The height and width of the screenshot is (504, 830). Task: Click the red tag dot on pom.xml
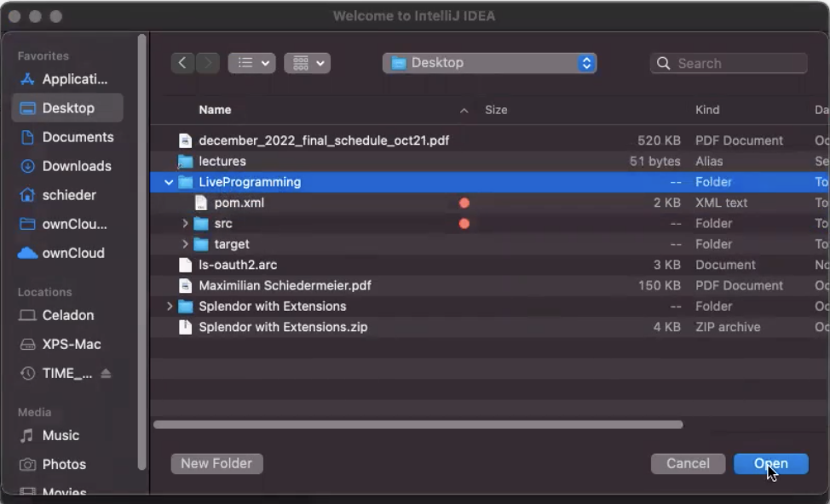[x=464, y=203]
